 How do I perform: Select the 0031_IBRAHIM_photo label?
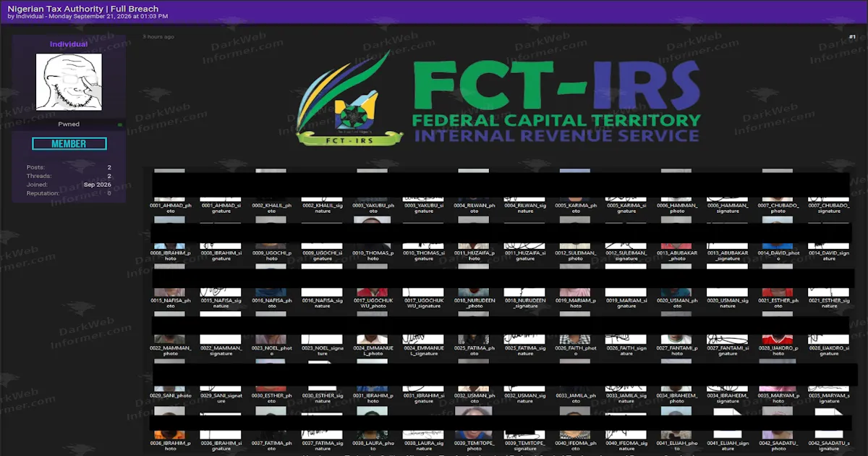[373, 397]
